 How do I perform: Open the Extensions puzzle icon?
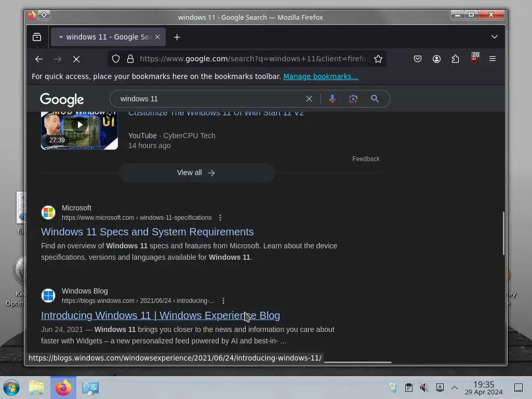coord(455,59)
